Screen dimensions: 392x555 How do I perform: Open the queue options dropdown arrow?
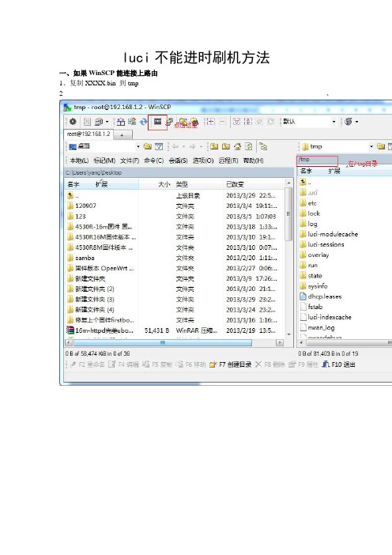pos(107,122)
